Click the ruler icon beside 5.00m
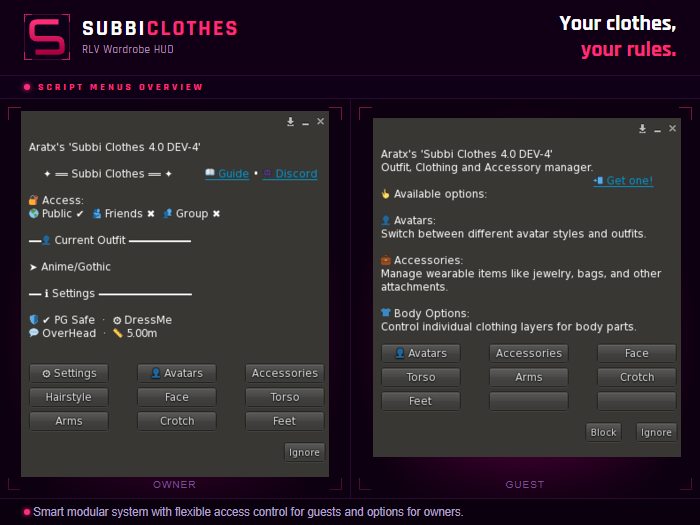Image resolution: width=700 pixels, height=525 pixels. pyautogui.click(x=117, y=333)
